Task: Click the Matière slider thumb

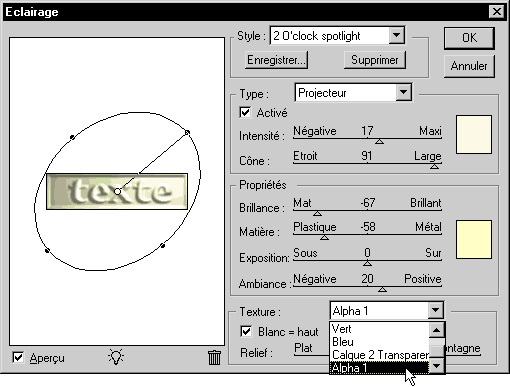Action: coord(324,237)
